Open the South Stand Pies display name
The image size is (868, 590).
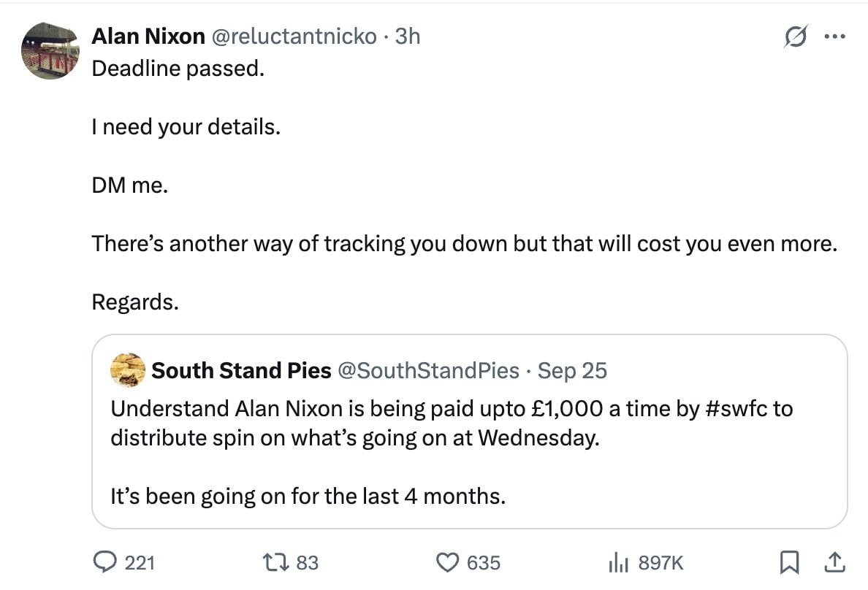(x=241, y=371)
